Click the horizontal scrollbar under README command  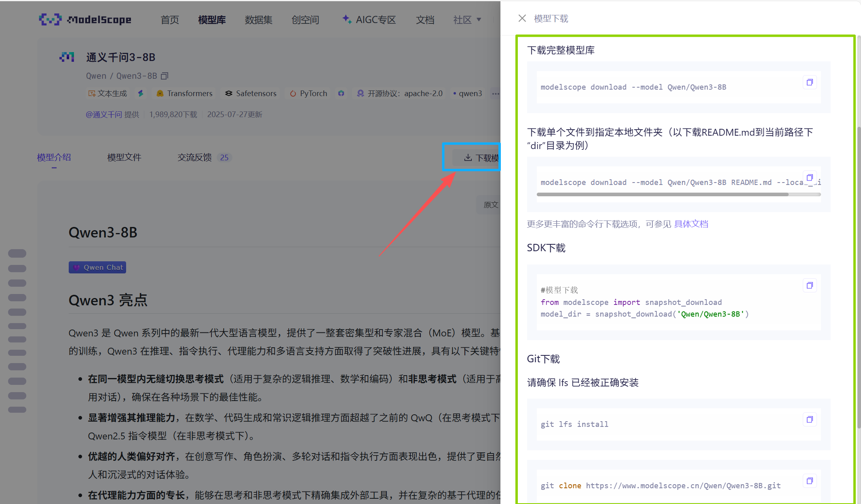pyautogui.click(x=663, y=194)
